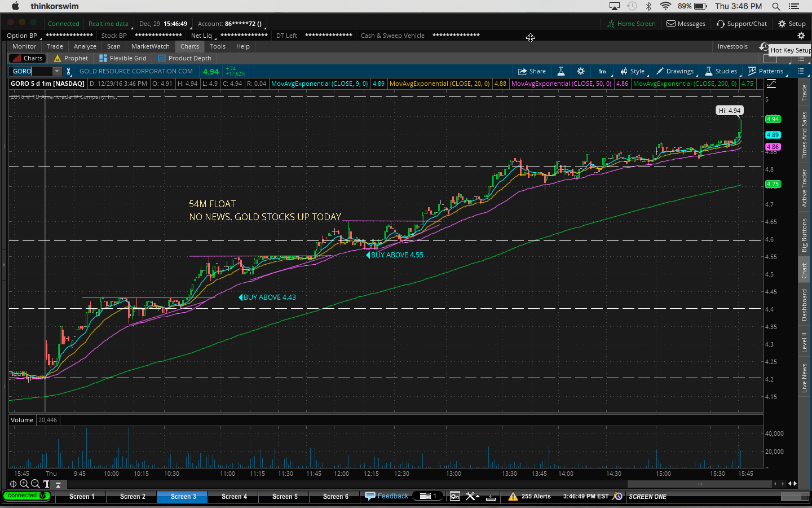The width and height of the screenshot is (812, 508).
Task: Open the 255 Alerts warning icon
Action: (513, 496)
